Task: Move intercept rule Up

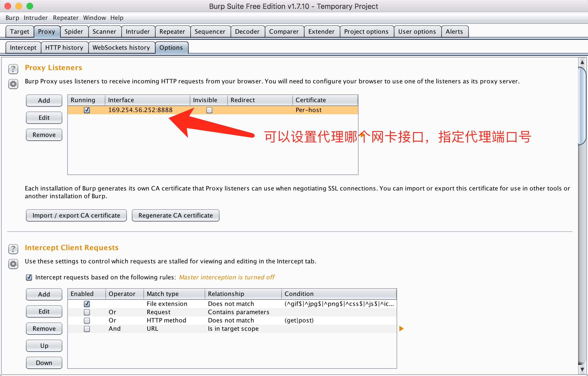Action: coord(44,346)
